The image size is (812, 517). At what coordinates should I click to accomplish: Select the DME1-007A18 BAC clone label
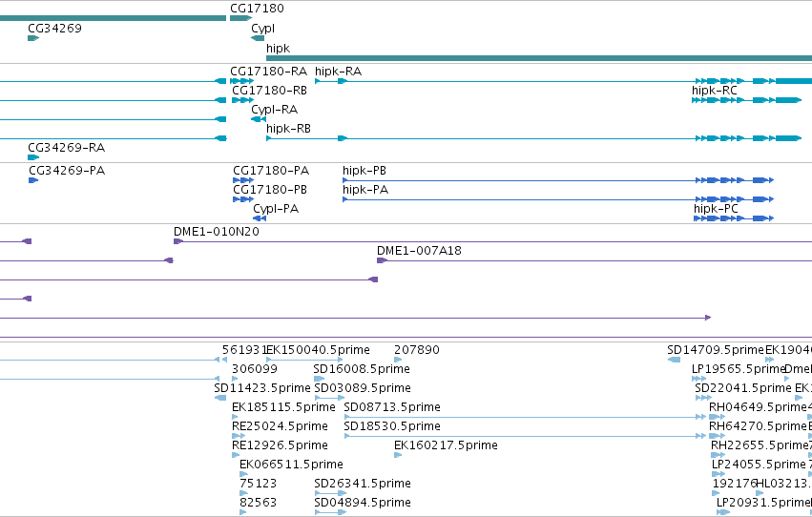pos(419,251)
